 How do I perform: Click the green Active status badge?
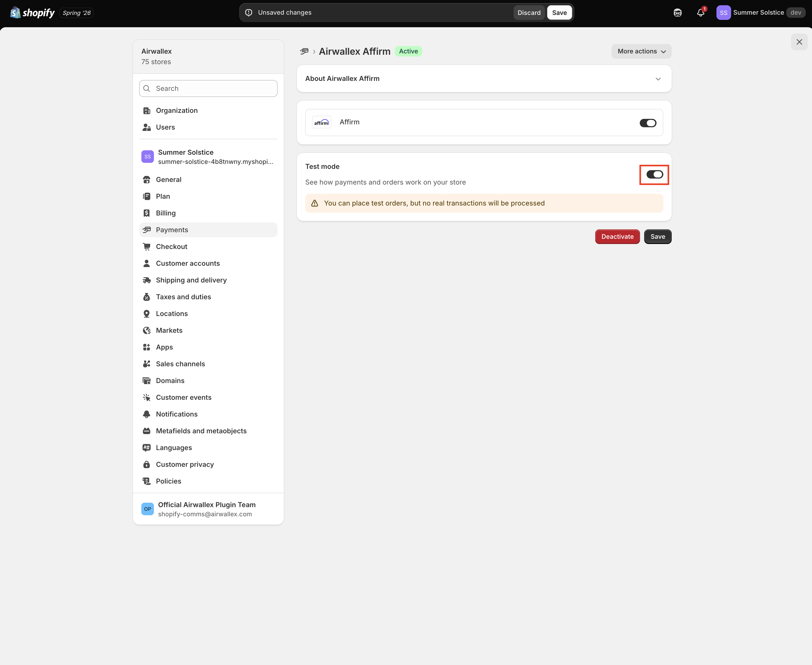point(408,51)
